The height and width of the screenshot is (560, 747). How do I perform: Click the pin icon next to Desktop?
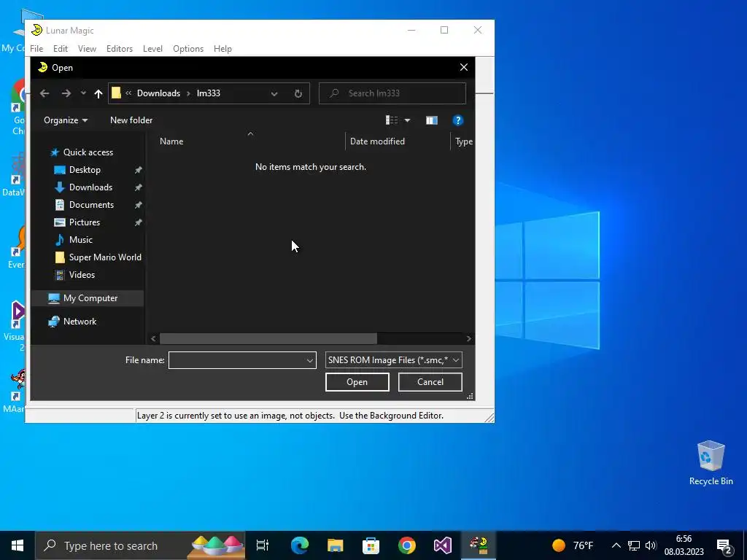pos(138,170)
